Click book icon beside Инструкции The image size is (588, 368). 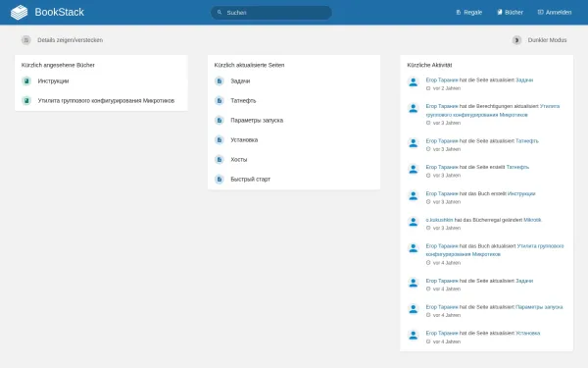tap(26, 81)
